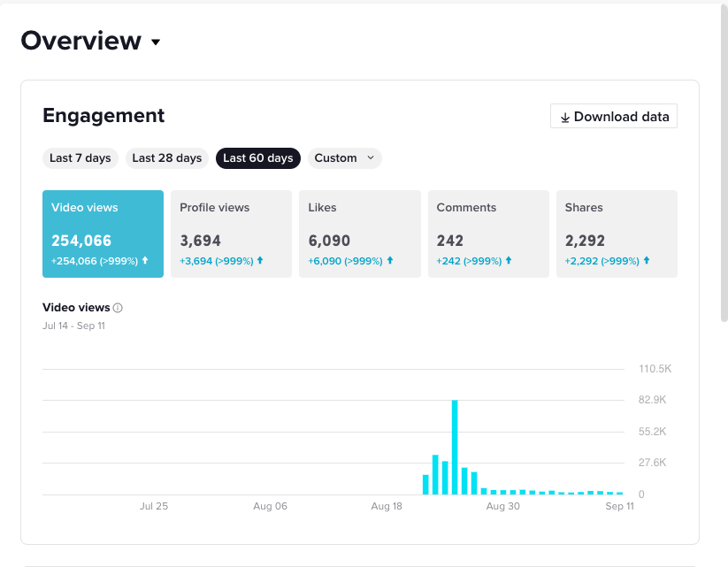Screen dimensions: 728x567
Task: Click the Custom dropdown chevron
Action: [371, 157]
